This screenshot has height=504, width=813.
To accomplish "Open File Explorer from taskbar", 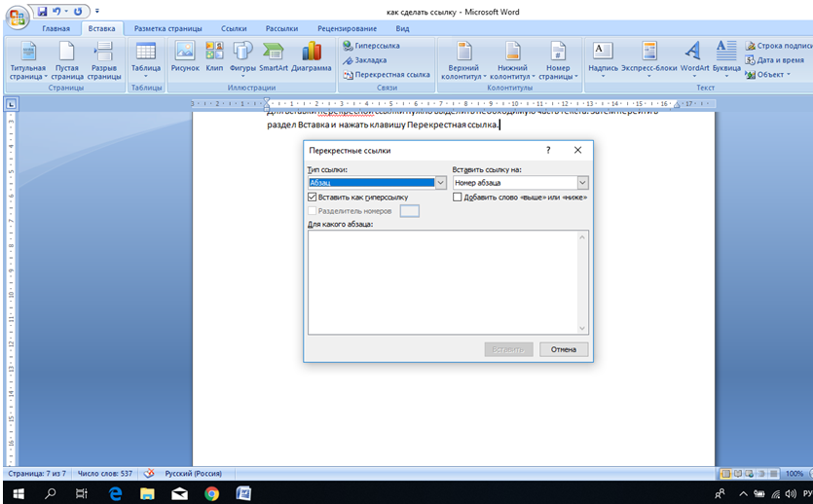I will [147, 493].
